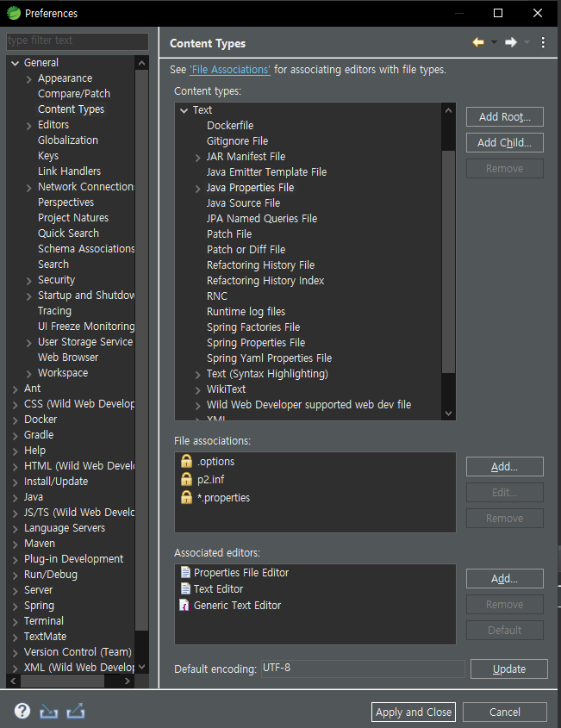Click content types scrollbar up arrow
The height and width of the screenshot is (728, 561).
pos(448,110)
